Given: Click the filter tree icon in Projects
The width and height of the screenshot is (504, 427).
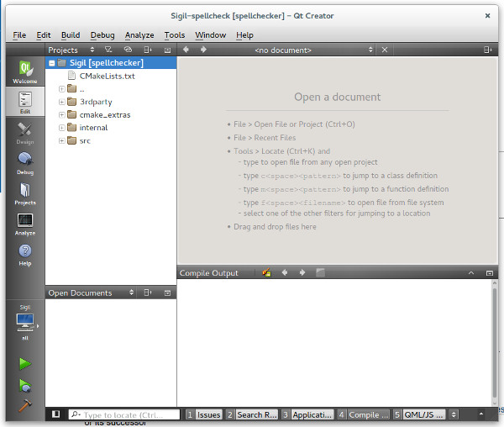Looking at the screenshot, I should pyautogui.click(x=108, y=50).
